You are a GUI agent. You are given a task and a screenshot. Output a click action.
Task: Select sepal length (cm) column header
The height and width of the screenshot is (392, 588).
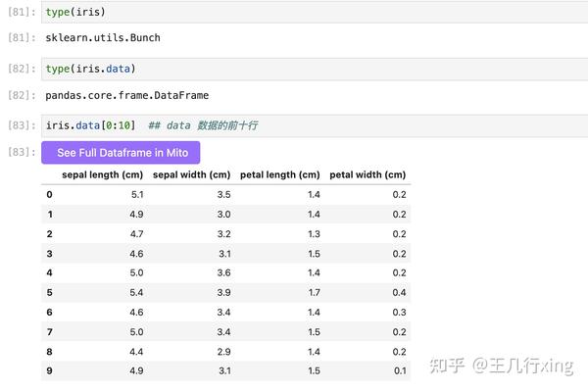tap(102, 174)
